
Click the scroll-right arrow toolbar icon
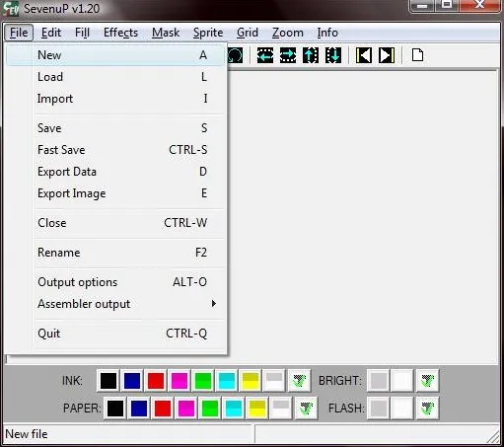(x=288, y=55)
